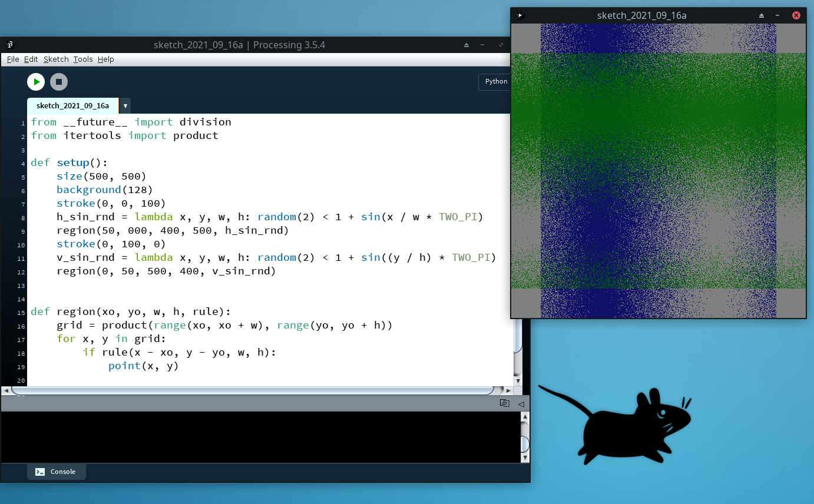
Task: Click line number 13 in gutter
Action: click(x=22, y=286)
